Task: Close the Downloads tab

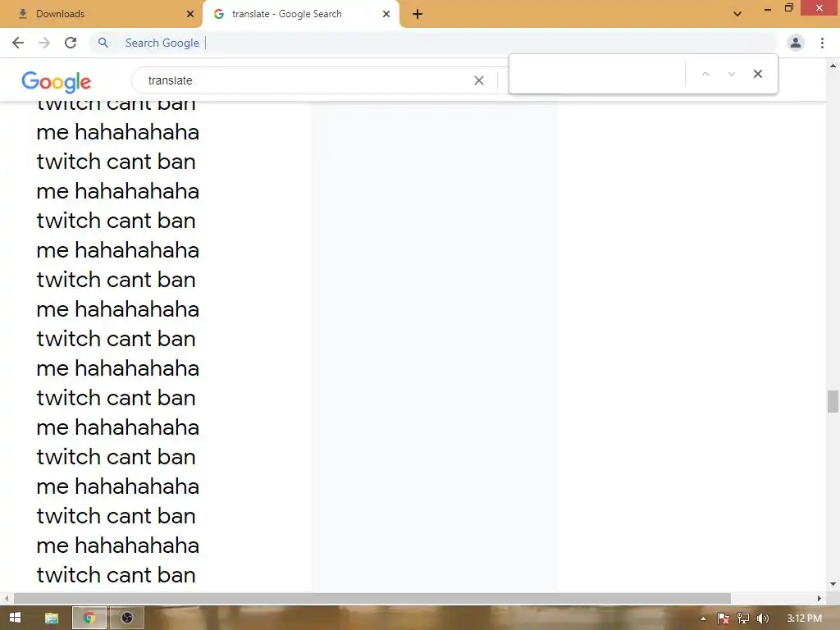Action: pos(190,14)
